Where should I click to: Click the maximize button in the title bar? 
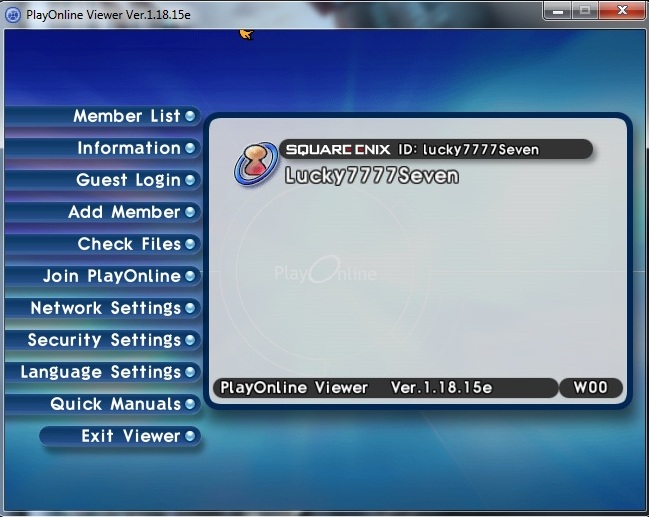[x=583, y=10]
